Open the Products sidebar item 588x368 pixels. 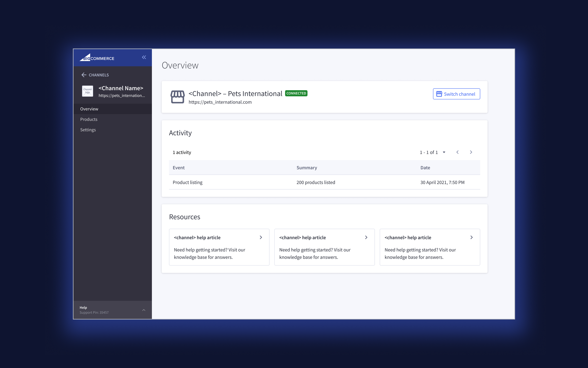(113, 119)
